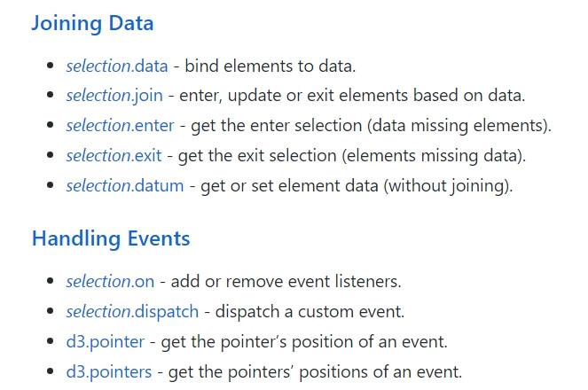Image resolution: width=588 pixels, height=390 pixels.
Task: Follow the selection.join link
Action: [x=114, y=96]
